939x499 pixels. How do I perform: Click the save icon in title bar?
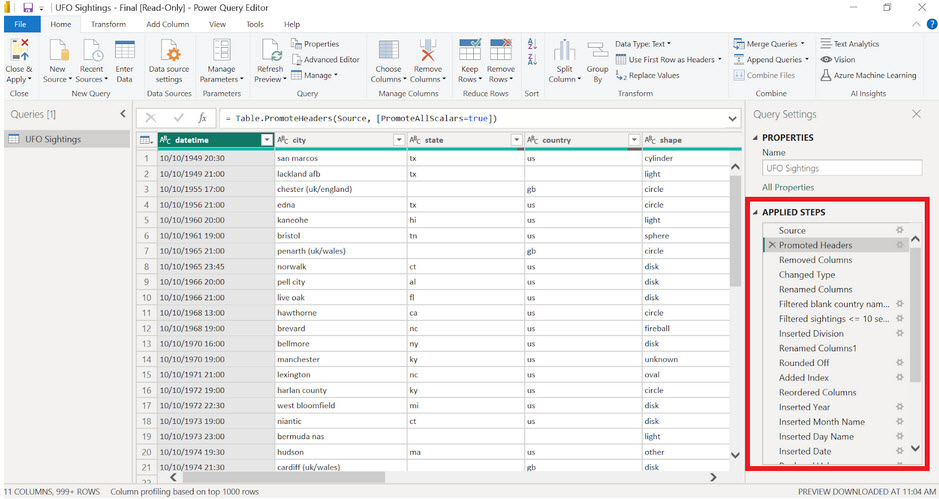(x=28, y=8)
